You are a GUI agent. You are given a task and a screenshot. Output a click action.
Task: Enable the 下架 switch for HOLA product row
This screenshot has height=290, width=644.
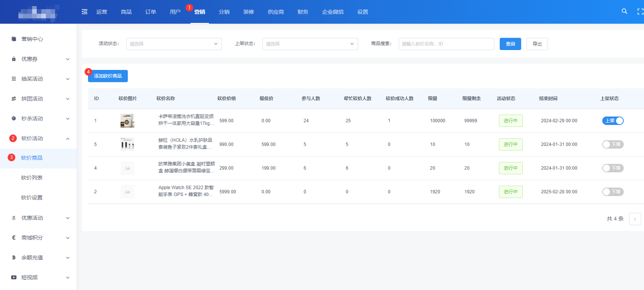point(613,144)
